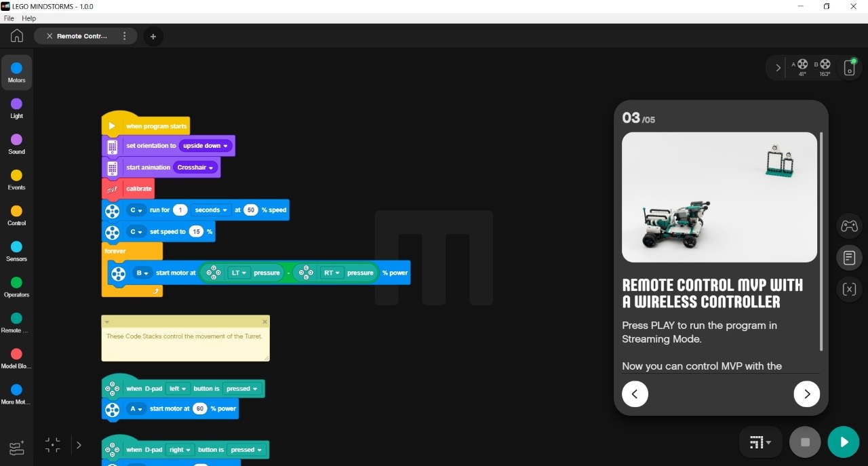Open port C dropdown in run-for block
Image resolution: width=868 pixels, height=466 pixels.
coord(136,210)
